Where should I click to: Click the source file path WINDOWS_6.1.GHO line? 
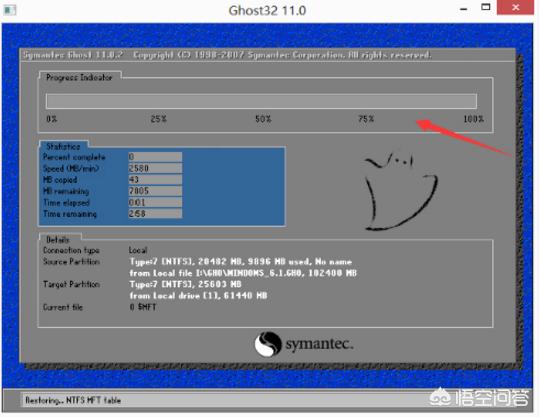click(x=243, y=273)
